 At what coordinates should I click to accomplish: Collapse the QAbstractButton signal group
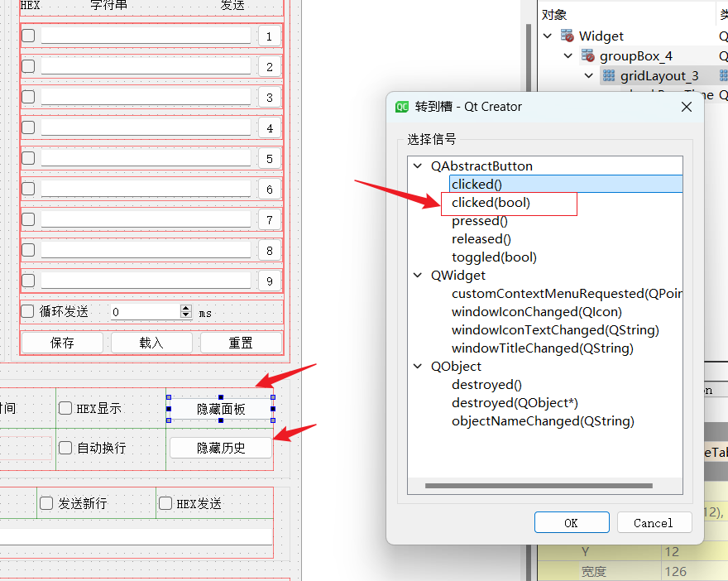(x=418, y=166)
